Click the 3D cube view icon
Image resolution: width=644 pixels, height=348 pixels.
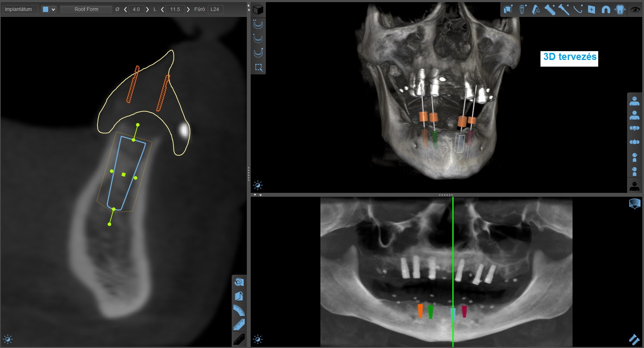[x=258, y=10]
